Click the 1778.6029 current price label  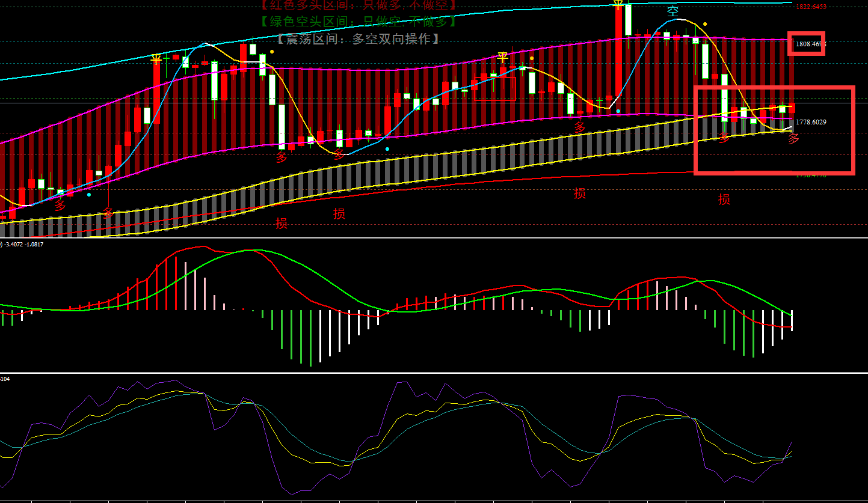pyautogui.click(x=811, y=122)
